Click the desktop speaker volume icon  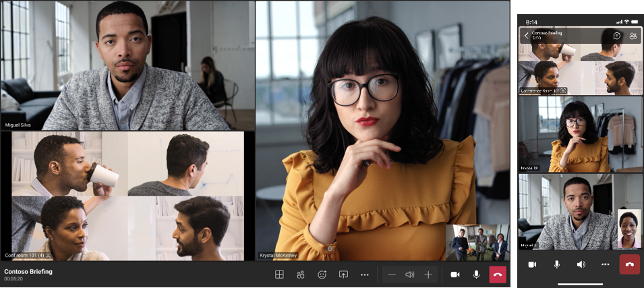tap(410, 275)
